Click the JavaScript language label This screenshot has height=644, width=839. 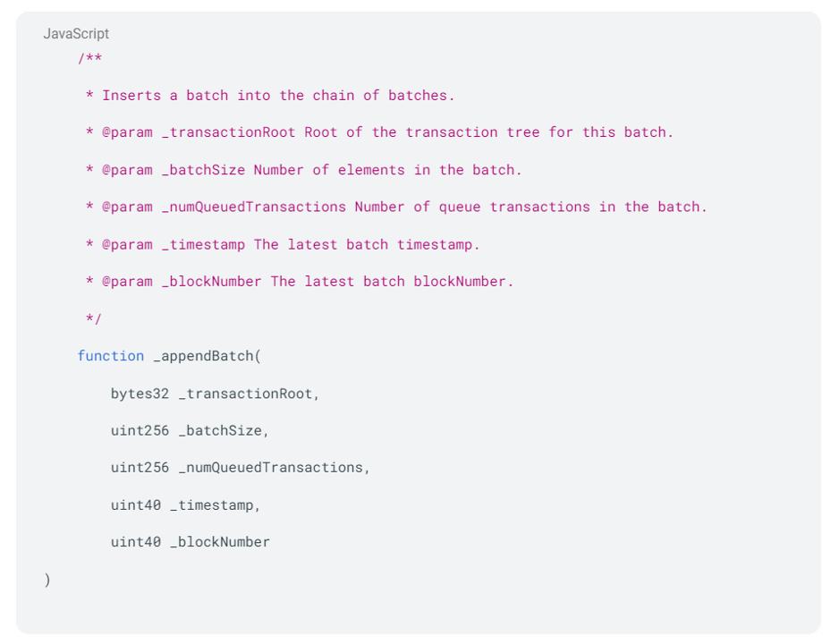(x=76, y=34)
